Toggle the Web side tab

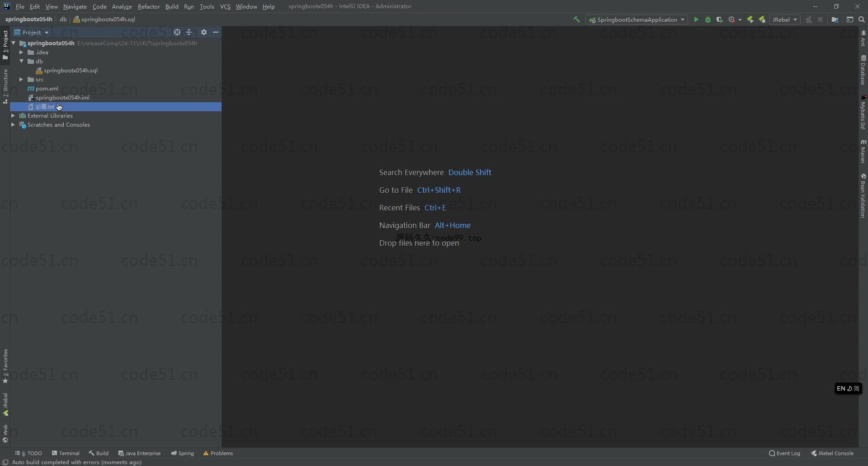[5, 433]
